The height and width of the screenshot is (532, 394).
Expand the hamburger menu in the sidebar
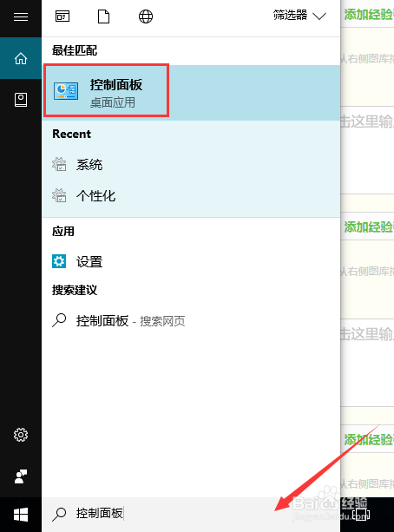[x=21, y=17]
